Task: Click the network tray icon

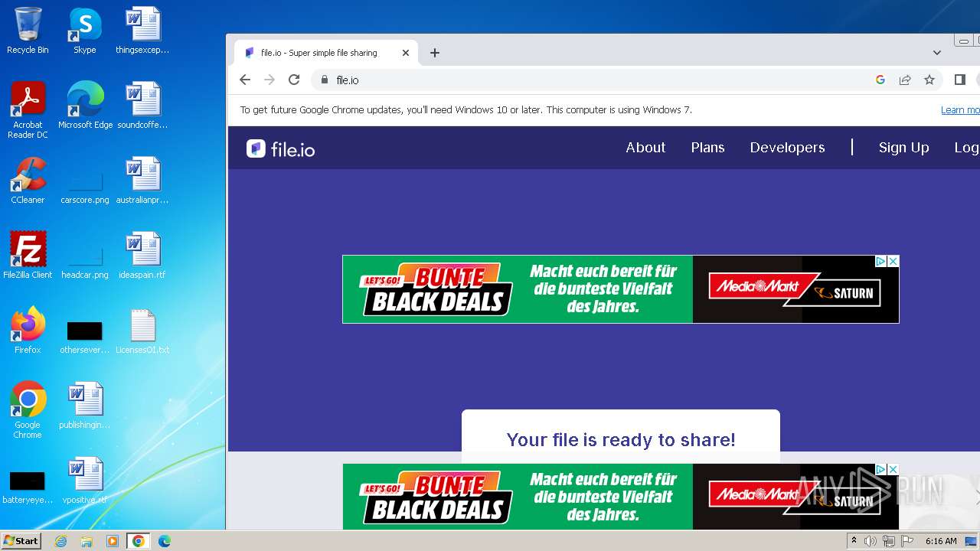Action: tap(889, 541)
